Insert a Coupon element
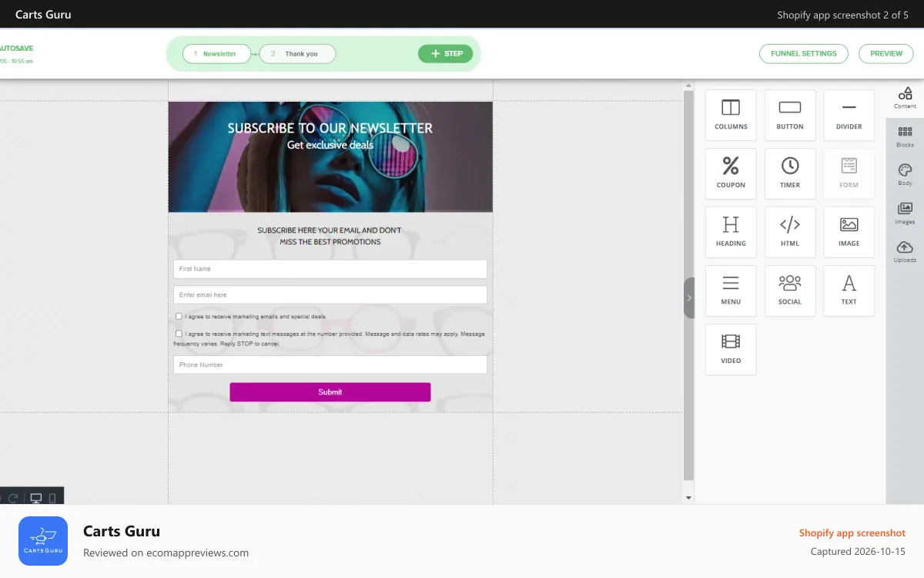 (731, 174)
